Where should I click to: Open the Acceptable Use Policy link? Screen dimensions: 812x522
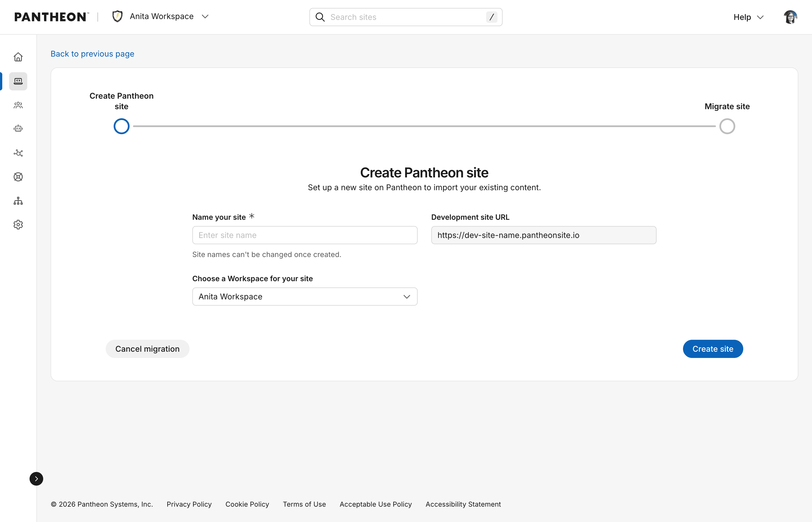click(376, 504)
